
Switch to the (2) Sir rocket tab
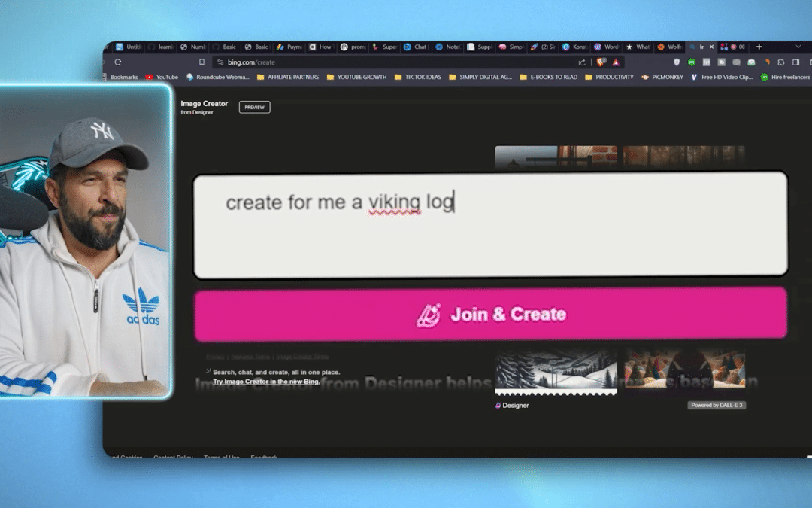(x=544, y=47)
